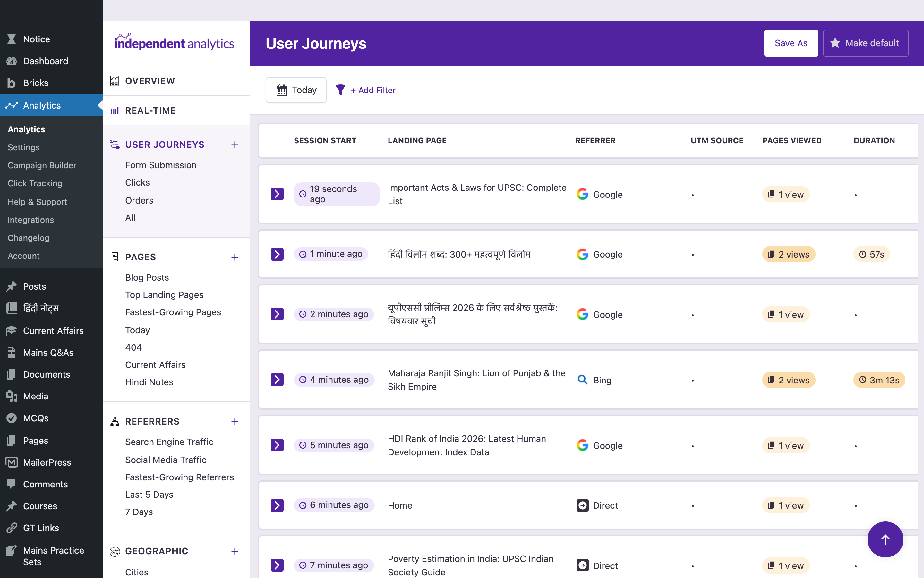Click the Bricks logo icon
The height and width of the screenshot is (578, 924).
pyautogui.click(x=12, y=83)
